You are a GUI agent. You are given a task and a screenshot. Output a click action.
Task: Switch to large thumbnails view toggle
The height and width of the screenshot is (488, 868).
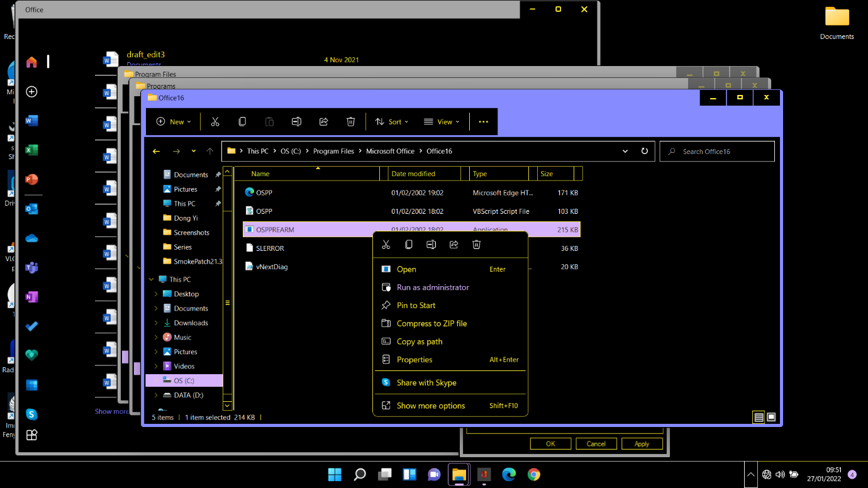771,417
